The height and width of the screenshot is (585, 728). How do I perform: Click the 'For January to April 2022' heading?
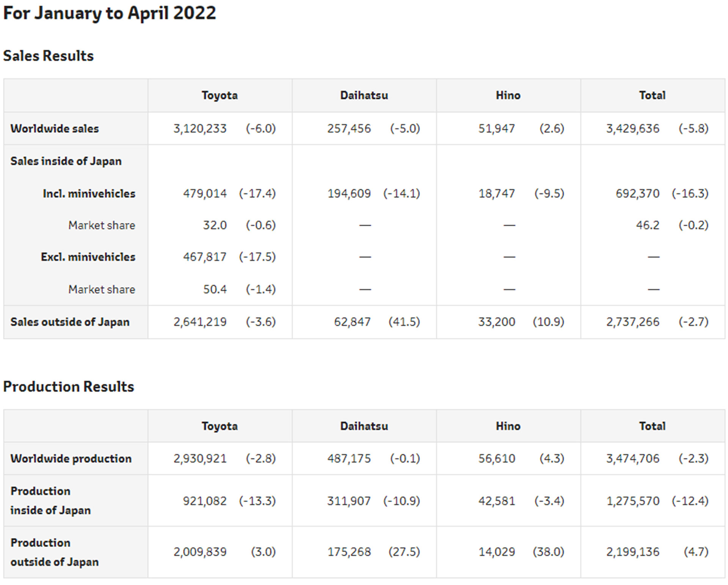[x=109, y=13]
